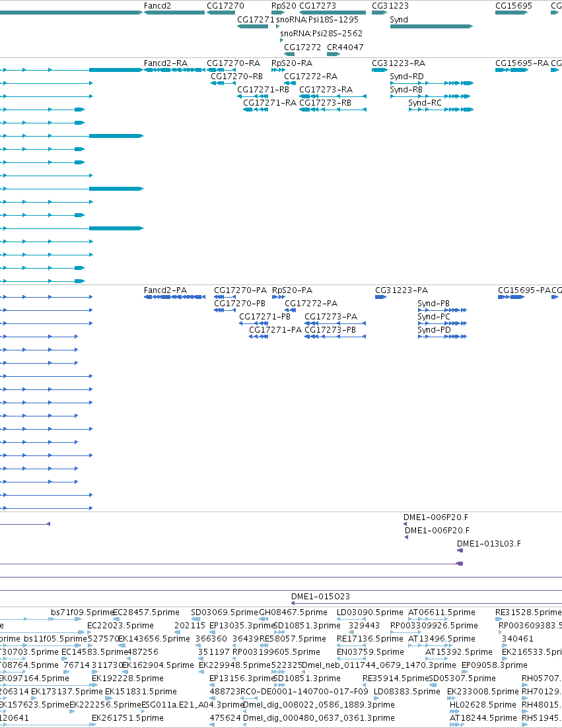Select the DME1-015023 clone label

click(320, 597)
